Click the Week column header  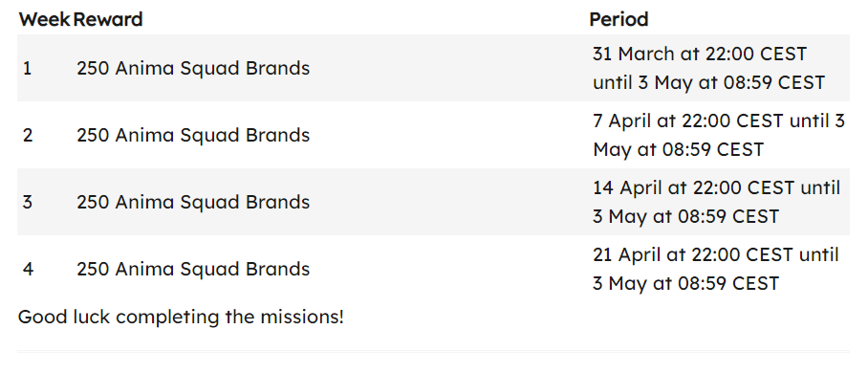tap(44, 19)
